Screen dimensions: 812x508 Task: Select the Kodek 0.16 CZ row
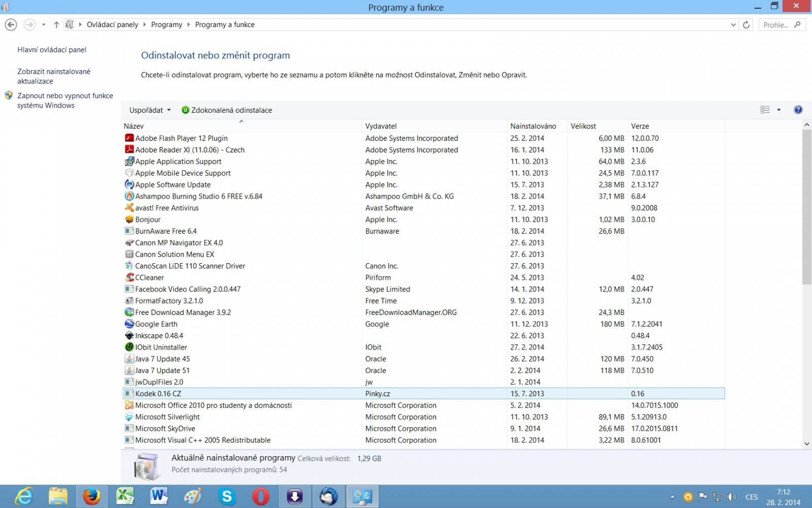coord(424,393)
